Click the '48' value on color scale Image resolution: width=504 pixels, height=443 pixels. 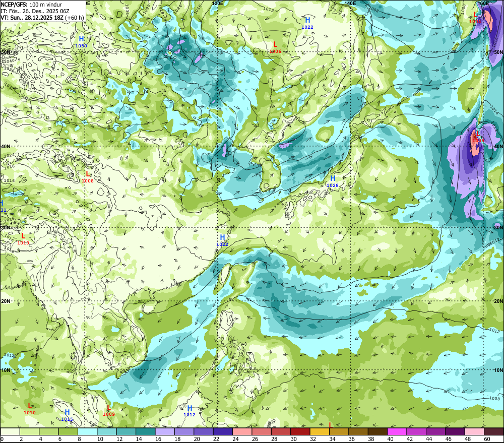[468, 439]
